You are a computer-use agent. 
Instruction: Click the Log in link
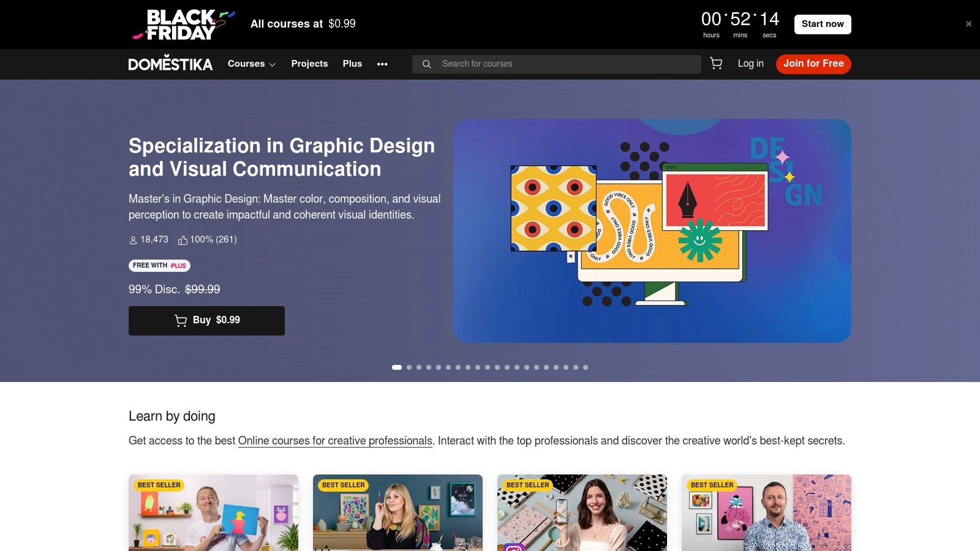pyautogui.click(x=750, y=64)
